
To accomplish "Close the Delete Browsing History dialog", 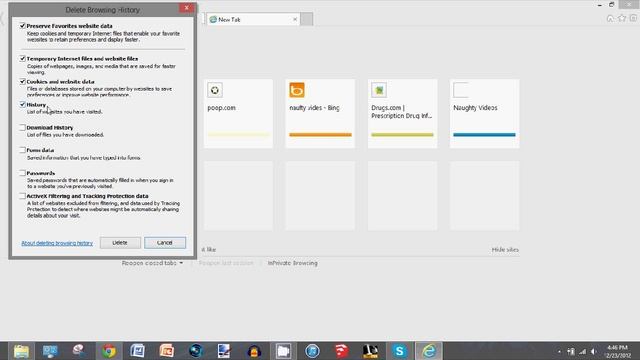I will [x=187, y=8].
